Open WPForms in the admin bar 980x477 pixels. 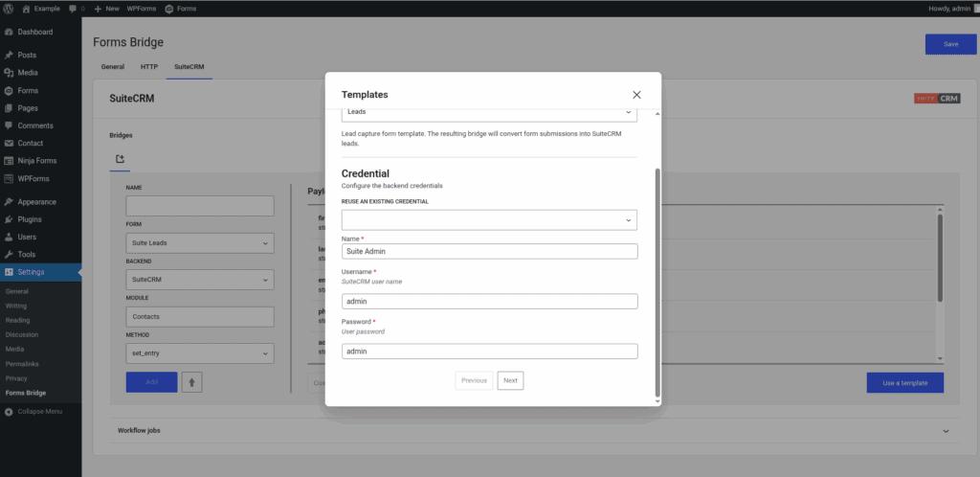[144, 9]
